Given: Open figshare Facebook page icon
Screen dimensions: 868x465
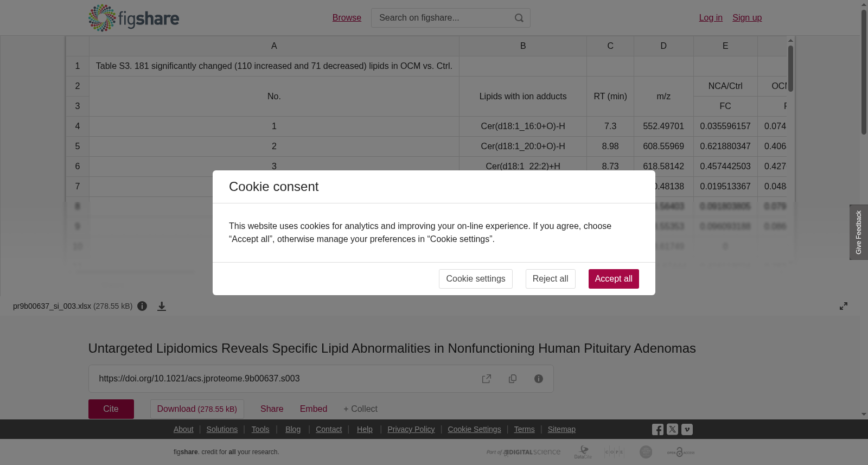Looking at the screenshot, I should coord(658,429).
